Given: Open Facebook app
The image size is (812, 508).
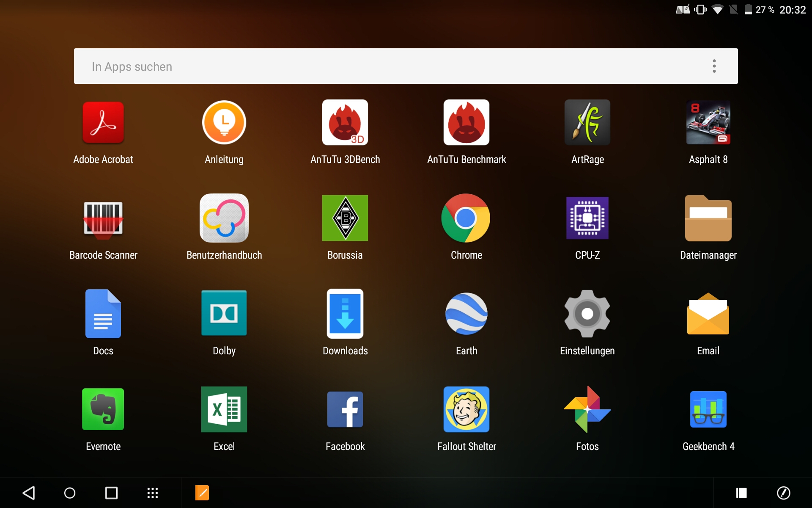Looking at the screenshot, I should click(345, 409).
